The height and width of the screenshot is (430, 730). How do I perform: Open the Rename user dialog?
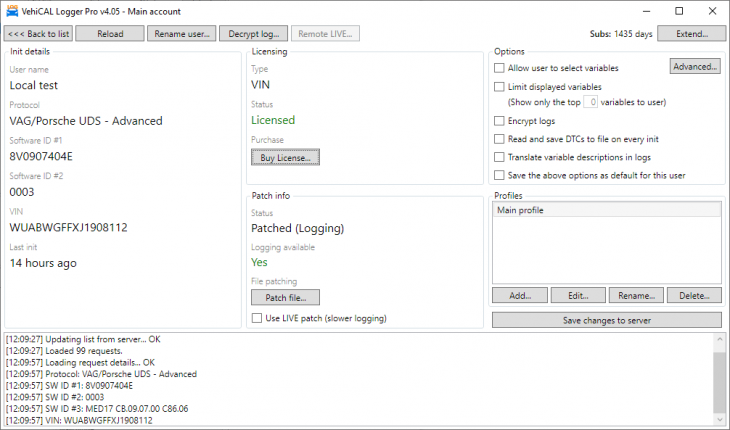(x=181, y=34)
